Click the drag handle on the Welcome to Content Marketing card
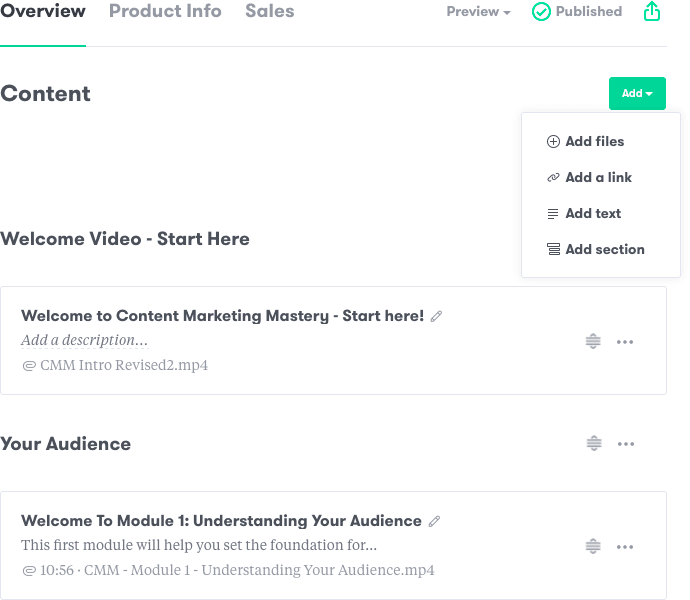 593,341
